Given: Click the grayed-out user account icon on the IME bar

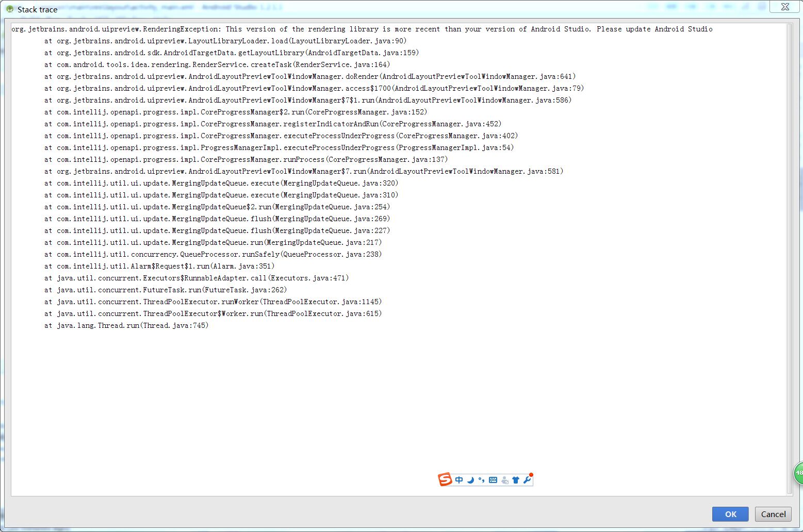Looking at the screenshot, I should coord(504,480).
